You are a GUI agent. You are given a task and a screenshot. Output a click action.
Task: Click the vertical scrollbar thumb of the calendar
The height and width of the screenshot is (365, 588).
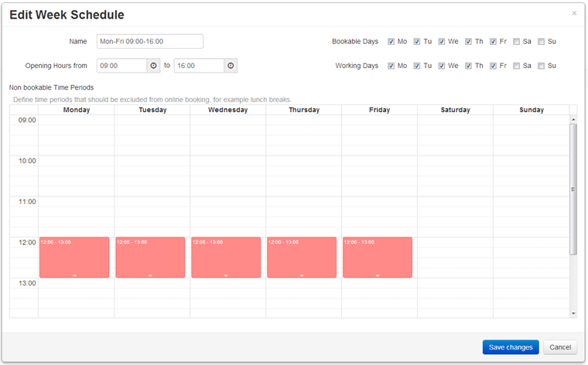tap(573, 189)
